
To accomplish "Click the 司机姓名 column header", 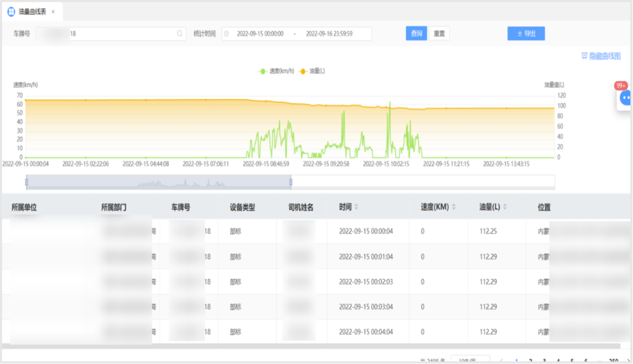I will pyautogui.click(x=301, y=207).
